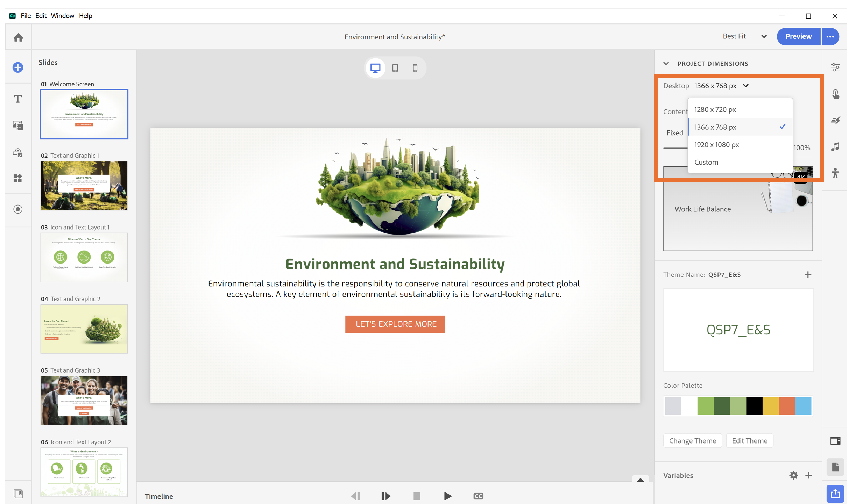The image size is (849, 504).
Task: Select the black swatch in the Color Palette
Action: [x=754, y=406]
